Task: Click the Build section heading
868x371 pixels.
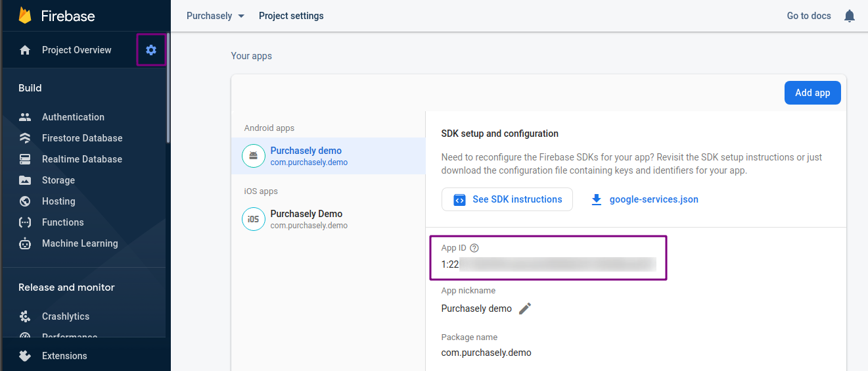Action: pyautogui.click(x=30, y=88)
